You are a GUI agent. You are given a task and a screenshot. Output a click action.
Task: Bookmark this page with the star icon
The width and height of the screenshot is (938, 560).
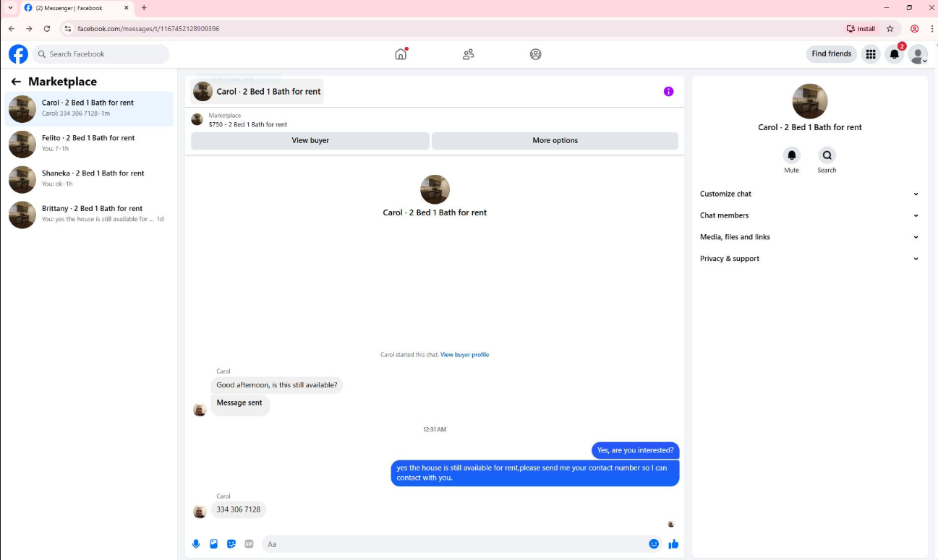coord(890,29)
